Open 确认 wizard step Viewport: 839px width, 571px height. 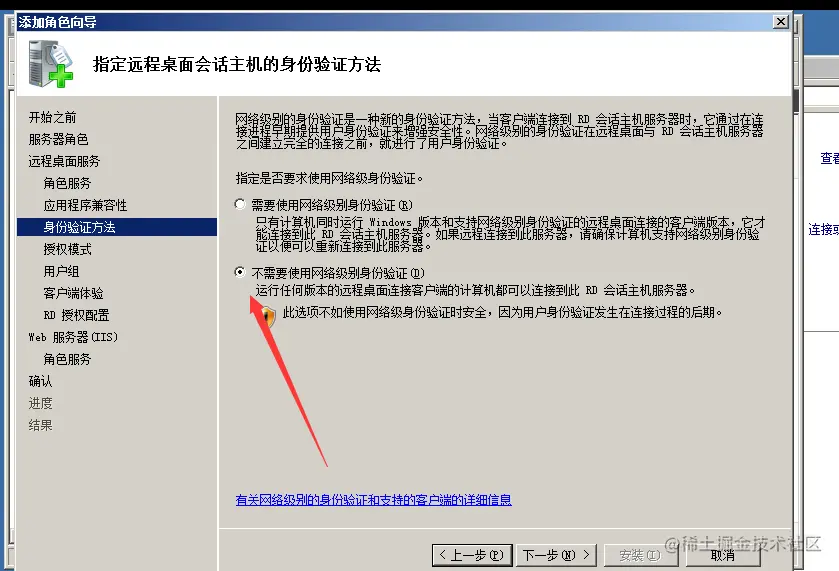click(x=41, y=381)
